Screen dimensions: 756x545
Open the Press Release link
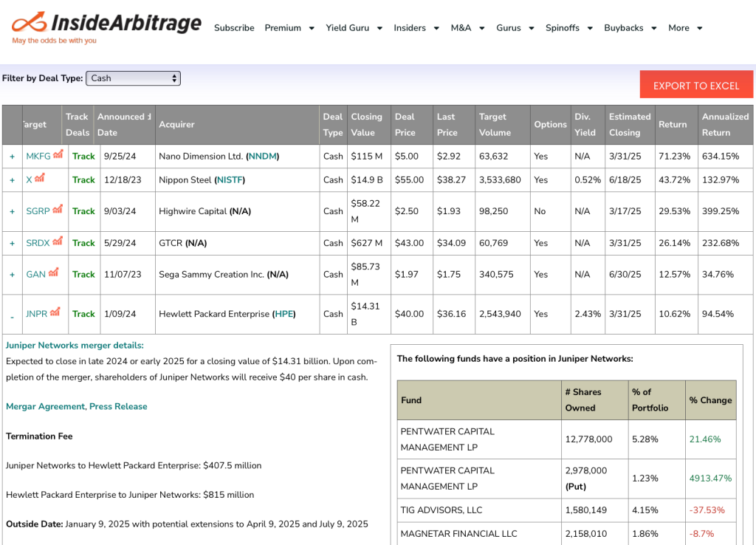click(118, 406)
